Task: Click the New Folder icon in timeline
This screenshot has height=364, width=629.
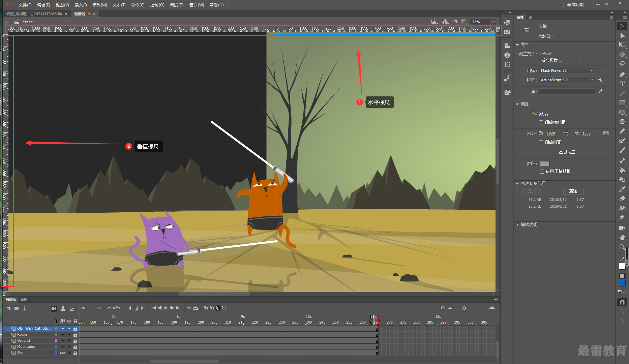Action: pyautogui.click(x=17, y=308)
